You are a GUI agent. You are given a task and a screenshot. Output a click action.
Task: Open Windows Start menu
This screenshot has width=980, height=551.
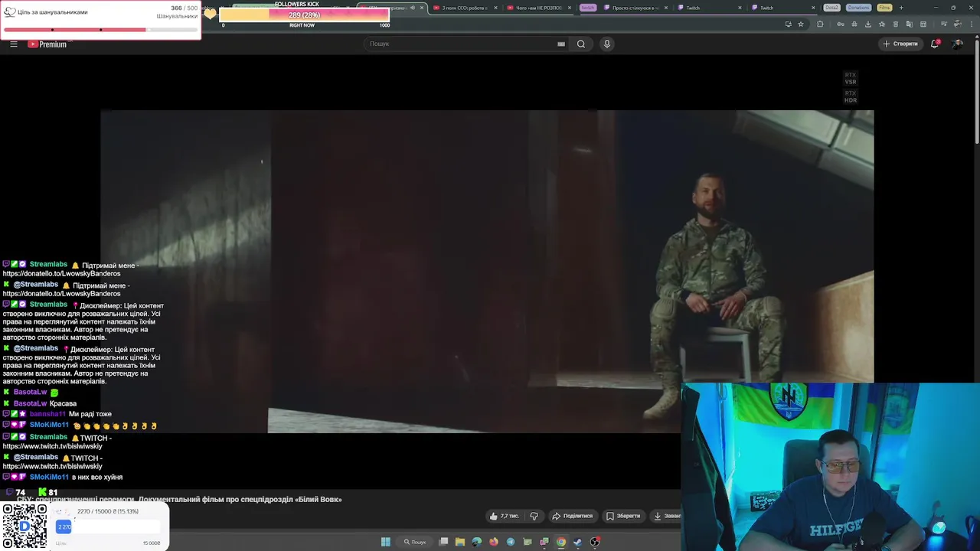click(386, 542)
